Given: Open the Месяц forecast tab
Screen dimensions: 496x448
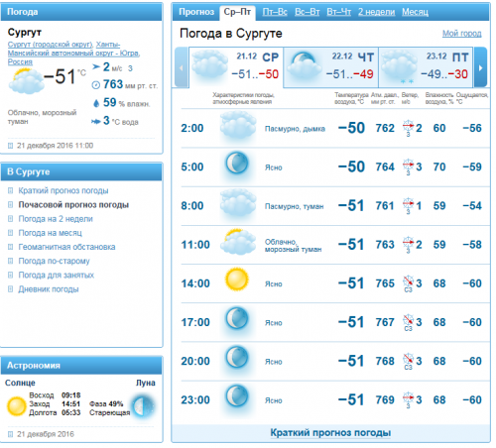Looking at the screenshot, I should [415, 12].
